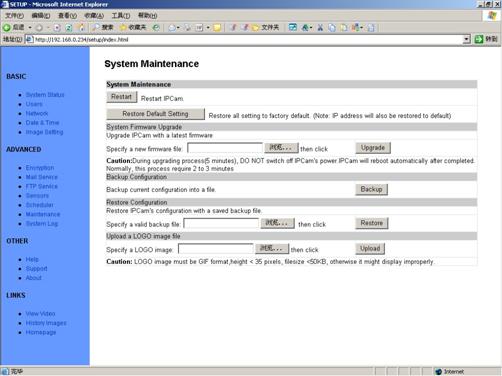Image resolution: width=502 pixels, height=376 pixels.
Task: Refresh the page via the Refresh icon
Action: pyautogui.click(x=69, y=28)
